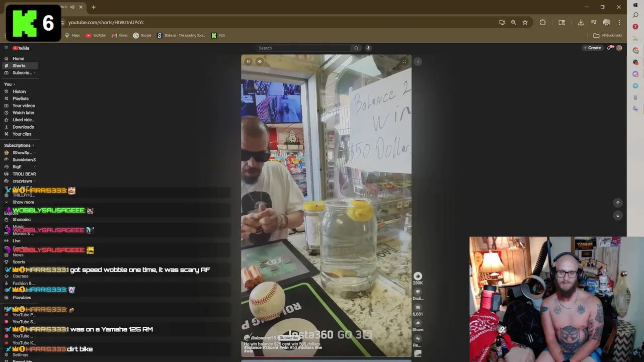The width and height of the screenshot is (644, 362).
Task: Open Chrome downloads
Action: pos(581,23)
